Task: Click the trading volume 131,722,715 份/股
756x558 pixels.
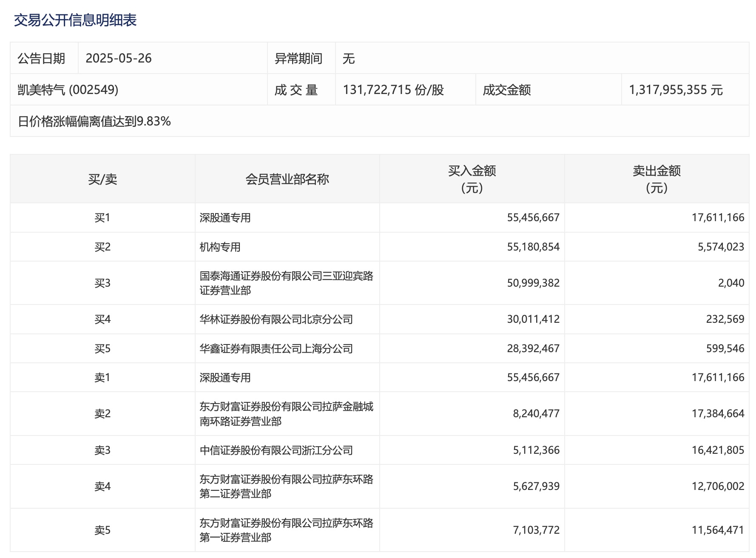Action: coord(393,90)
